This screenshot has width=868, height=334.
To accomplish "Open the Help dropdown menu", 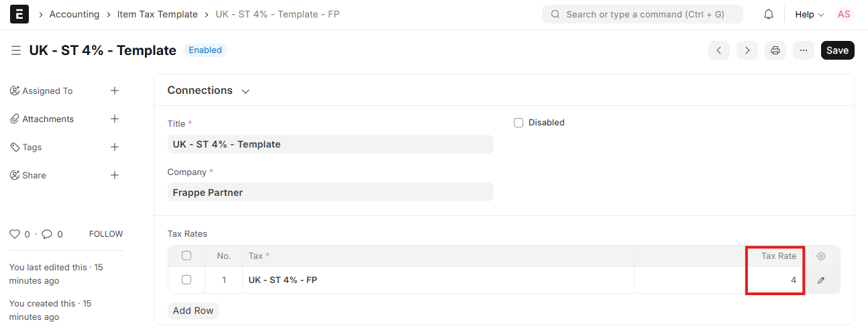I will coord(809,14).
